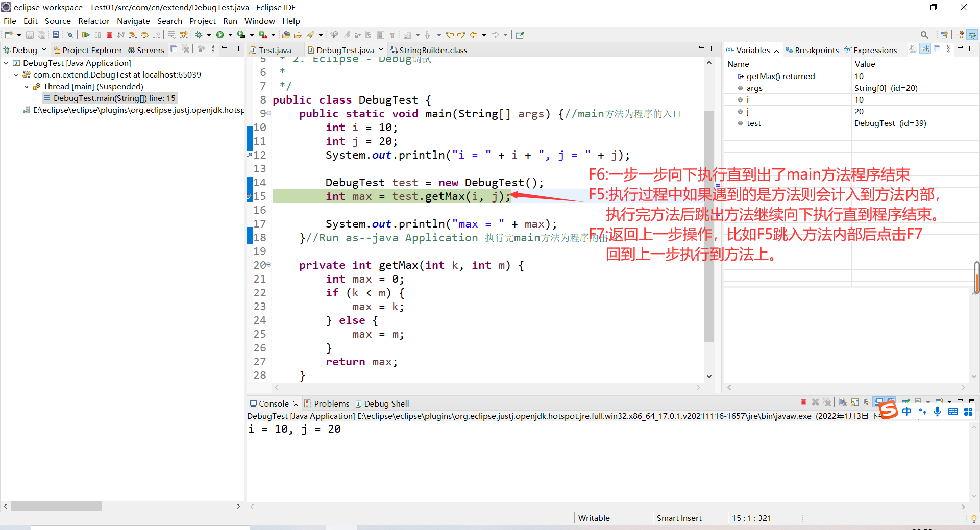Open the Debug button dropdown arrow
Image resolution: width=980 pixels, height=530 pixels.
209,34
